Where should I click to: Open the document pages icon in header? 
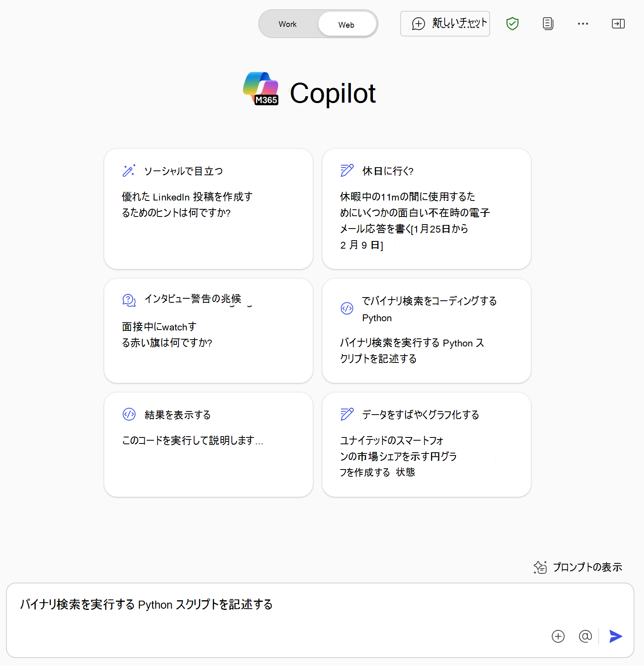tap(548, 24)
